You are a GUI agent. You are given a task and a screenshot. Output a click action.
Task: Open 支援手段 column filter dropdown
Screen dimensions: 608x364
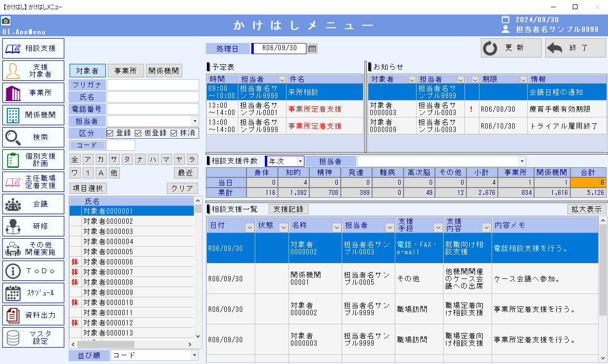click(438, 227)
